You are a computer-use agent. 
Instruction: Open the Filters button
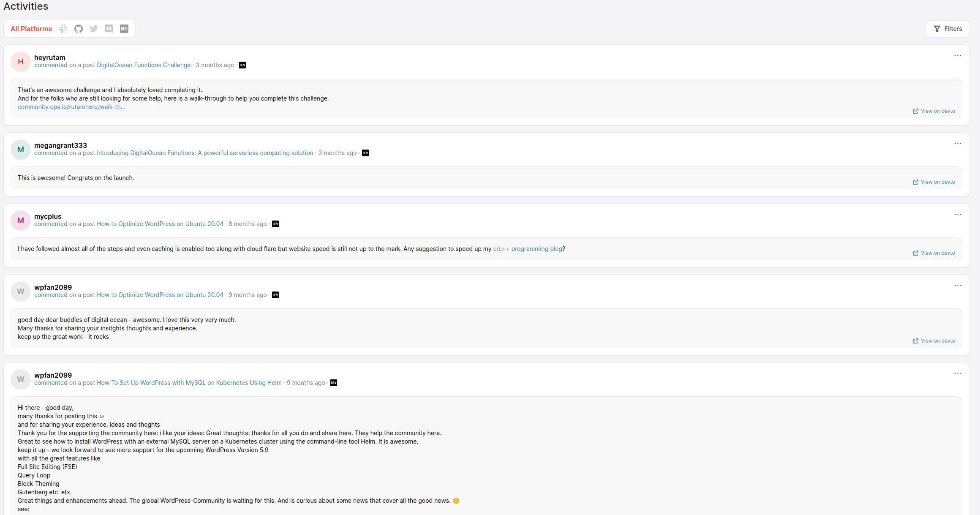[947, 29]
